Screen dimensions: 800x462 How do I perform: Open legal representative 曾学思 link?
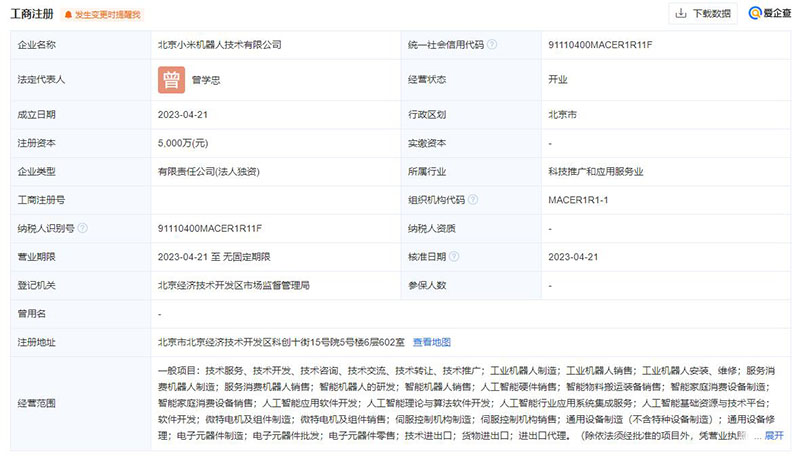(x=206, y=80)
